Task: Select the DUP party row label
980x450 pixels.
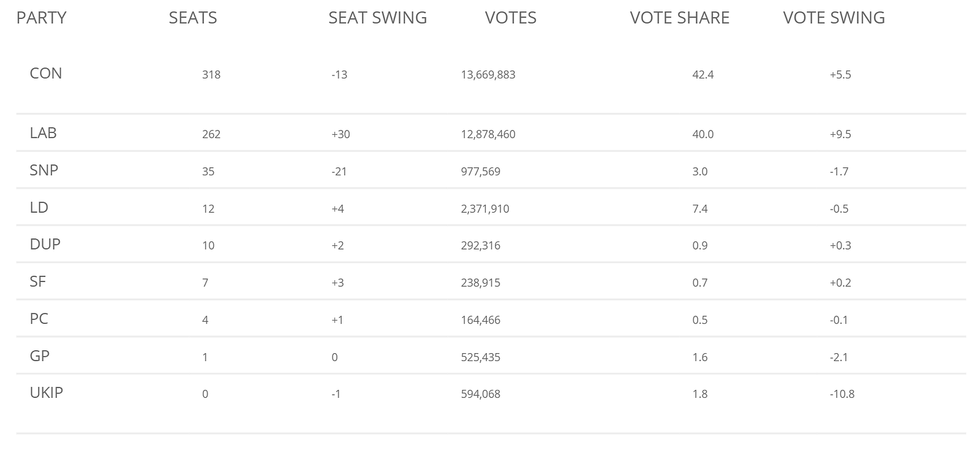Action: click(45, 245)
